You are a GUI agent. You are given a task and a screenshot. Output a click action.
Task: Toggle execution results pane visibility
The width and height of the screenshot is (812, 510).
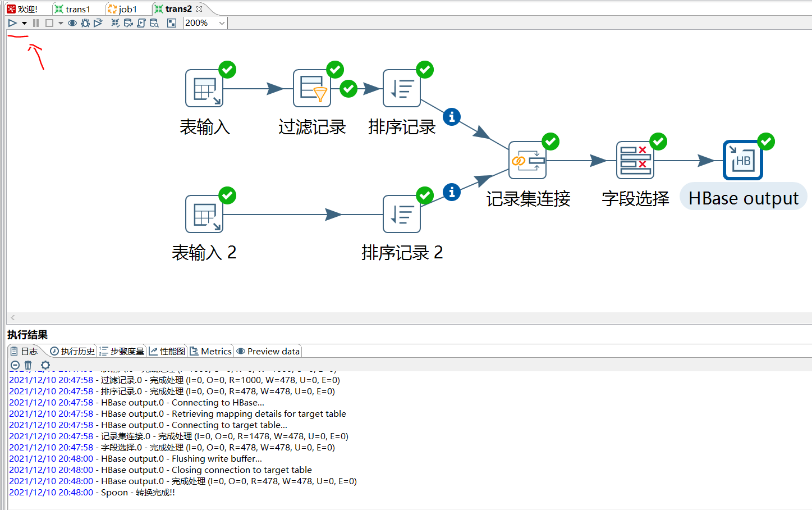pyautogui.click(x=172, y=23)
